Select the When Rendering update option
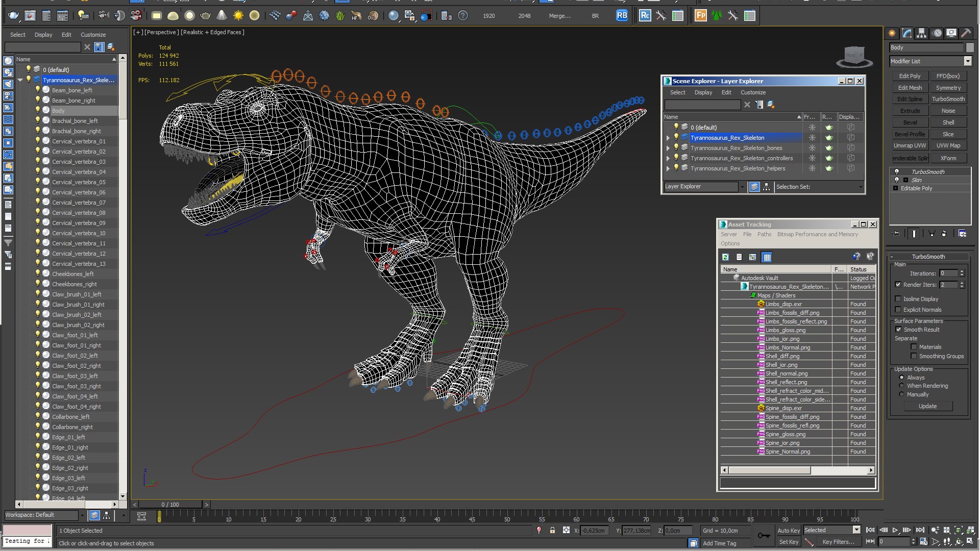The height and width of the screenshot is (551, 980). click(x=901, y=386)
